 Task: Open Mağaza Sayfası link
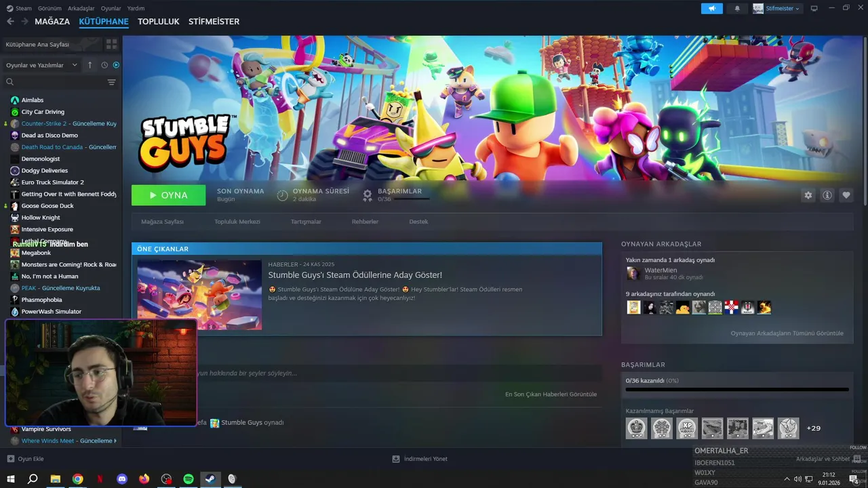[x=162, y=222]
